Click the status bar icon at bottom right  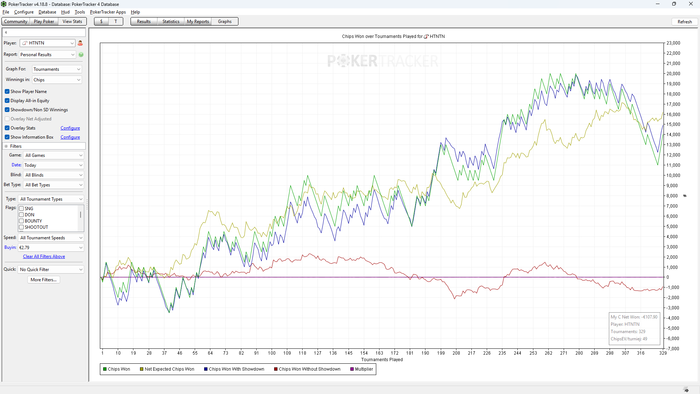coord(686,390)
